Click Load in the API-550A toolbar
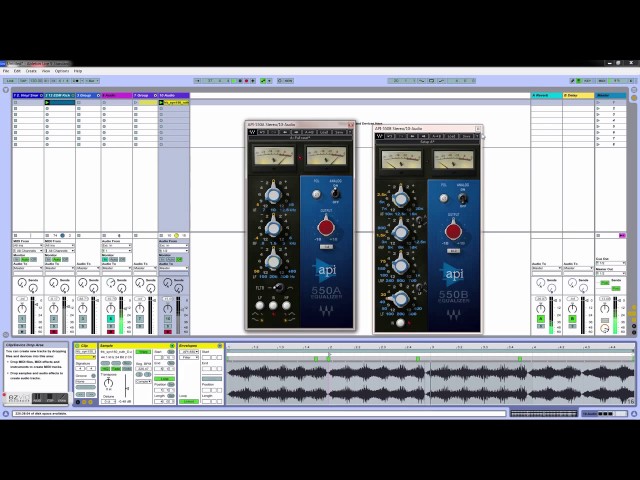640x480 pixels. tap(324, 132)
